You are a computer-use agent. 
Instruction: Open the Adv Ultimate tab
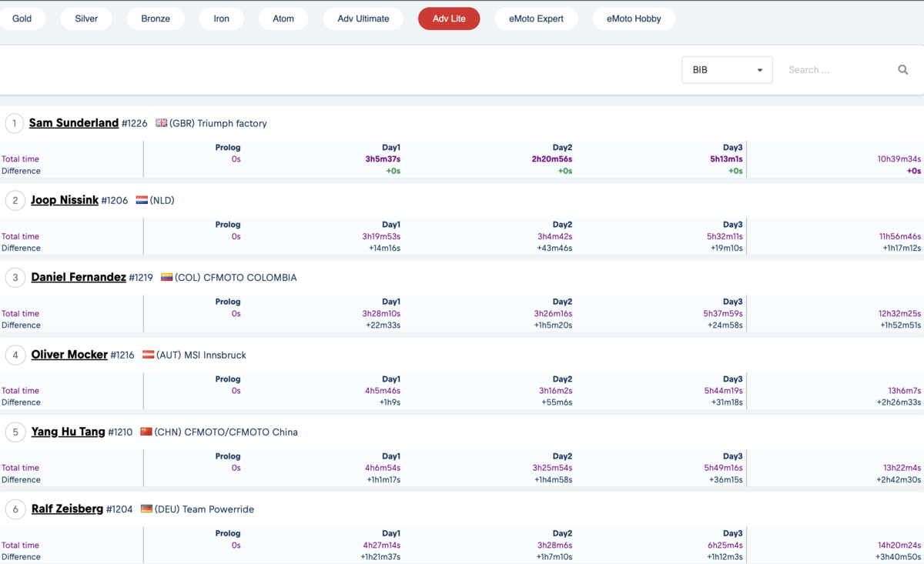click(363, 18)
